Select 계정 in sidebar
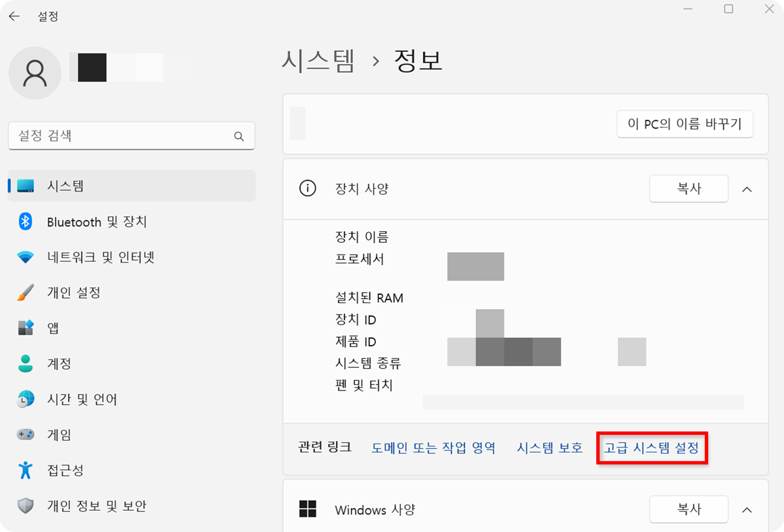The image size is (784, 532). [132, 364]
